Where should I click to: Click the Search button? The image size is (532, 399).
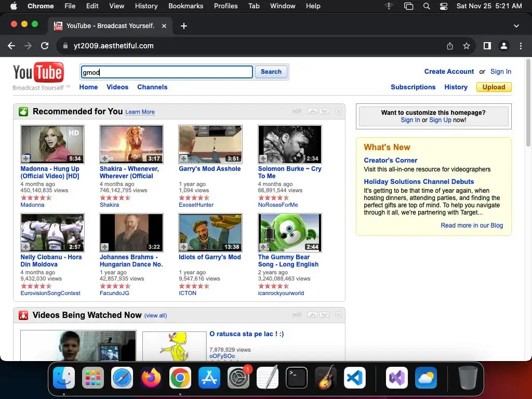(271, 72)
